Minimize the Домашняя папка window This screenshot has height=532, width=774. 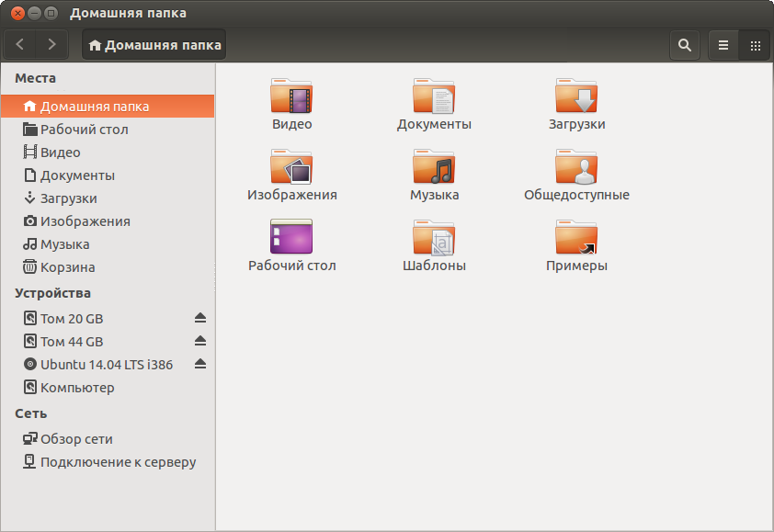point(34,14)
